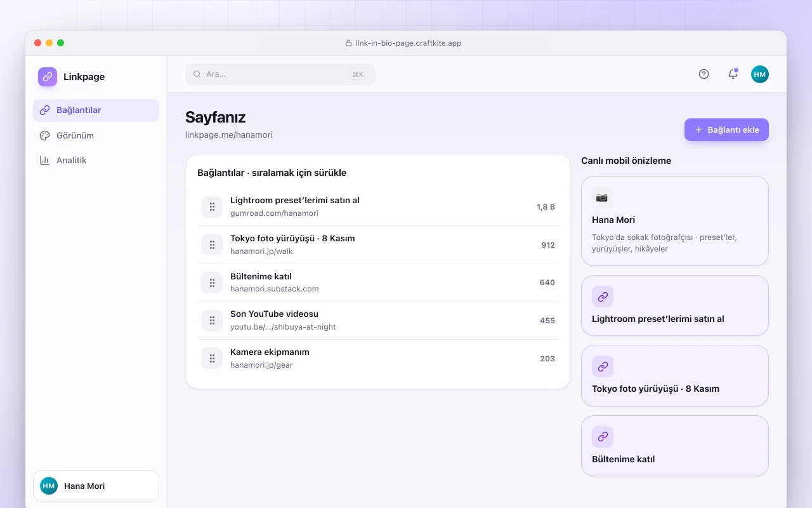Screen dimensions: 812x508
Task: Click the Linkpage logo icon
Action: 48,77
